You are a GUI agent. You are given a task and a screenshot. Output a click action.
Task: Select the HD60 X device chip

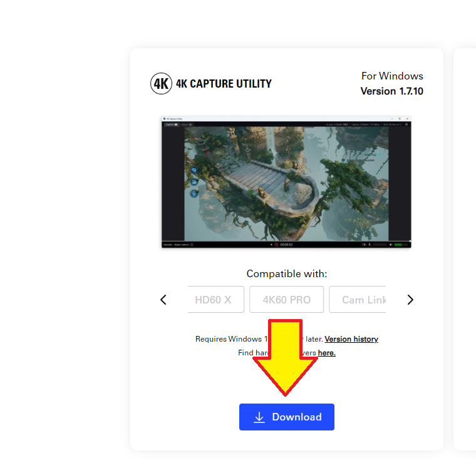pos(213,300)
